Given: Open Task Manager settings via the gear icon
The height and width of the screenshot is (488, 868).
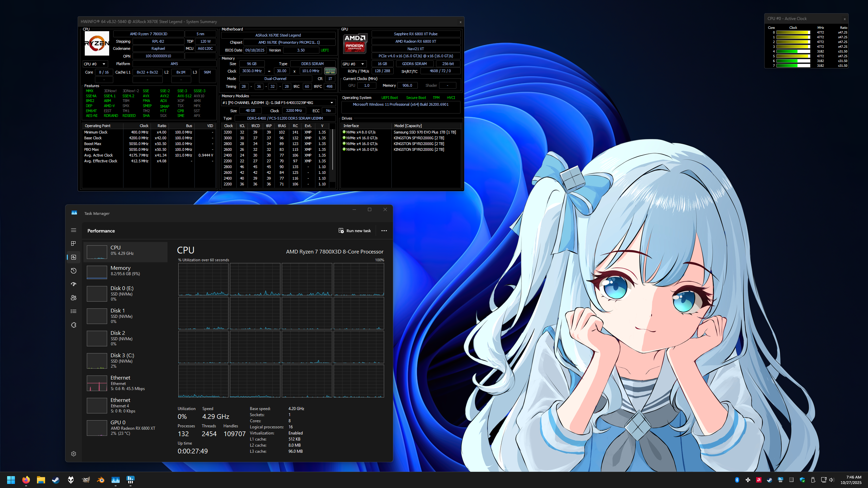Looking at the screenshot, I should [74, 454].
